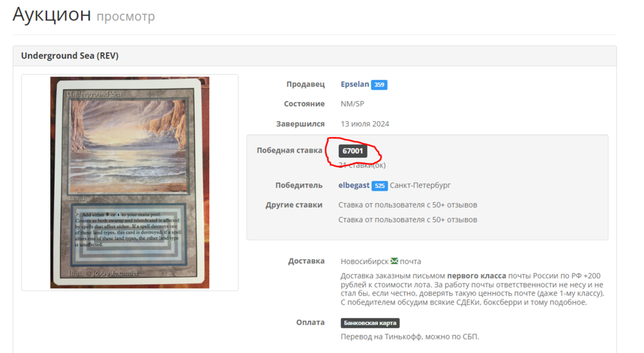Screen dimensions: 644x353
Task: Click the Аукцион page heading
Action: click(52, 14)
